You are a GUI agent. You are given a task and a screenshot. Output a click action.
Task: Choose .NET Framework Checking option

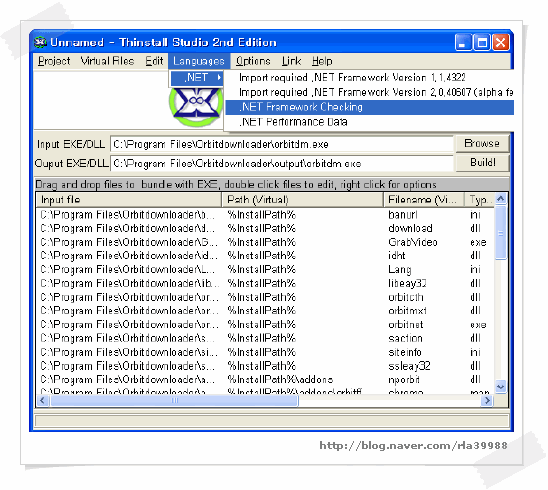point(368,107)
